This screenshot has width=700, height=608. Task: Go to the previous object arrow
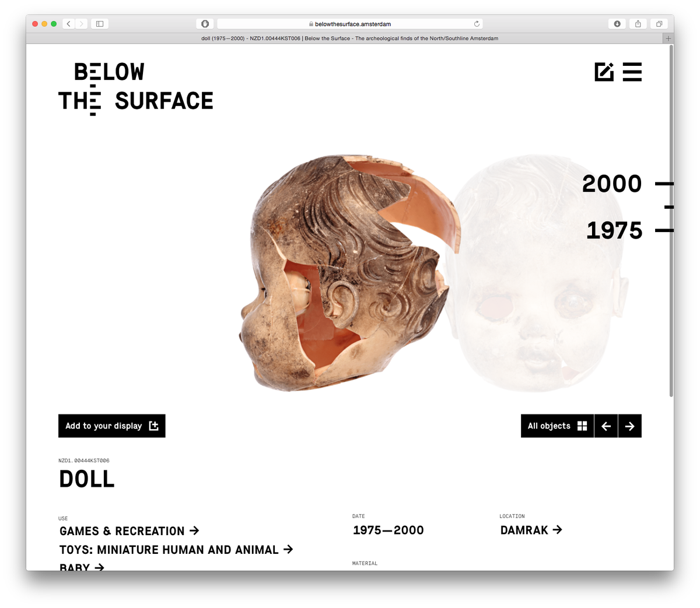(x=606, y=426)
